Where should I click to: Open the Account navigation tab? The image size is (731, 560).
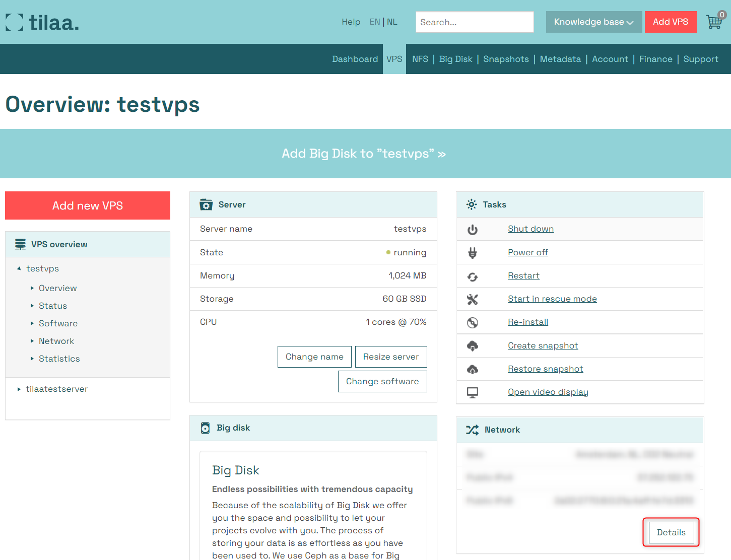[x=610, y=59]
